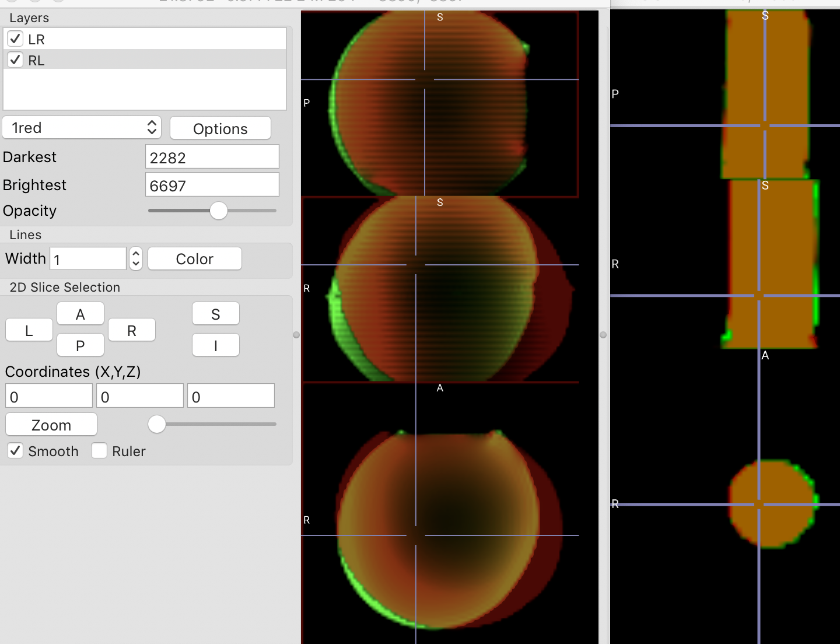Screen dimensions: 840x644
Task: Select the R (right) slice view
Action: (131, 330)
